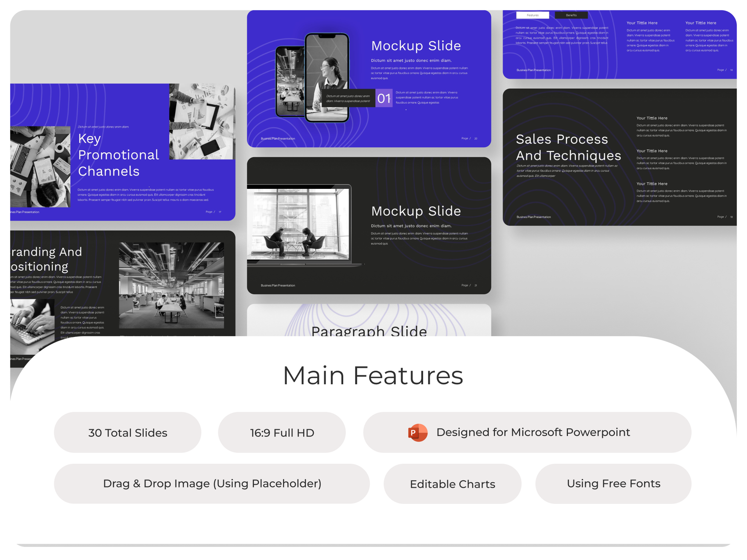Screen dimensions: 747x560
Task: Click the Editable Charts pill
Action: [453, 484]
